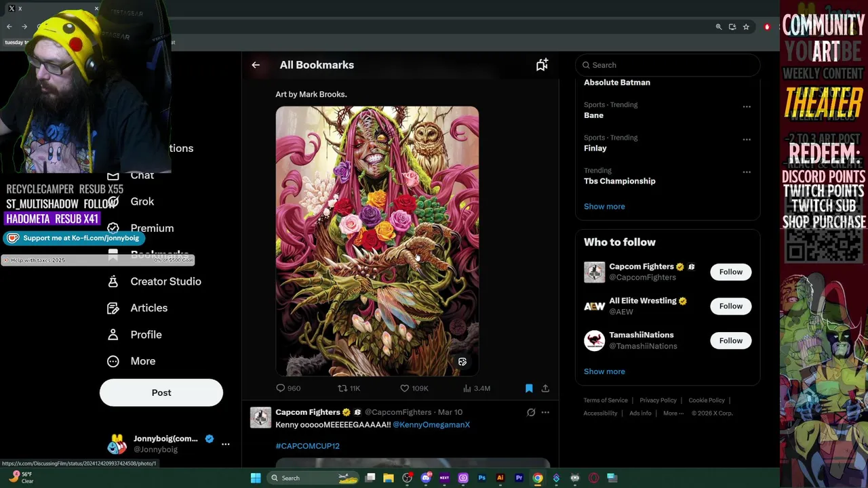This screenshot has height=488, width=868.
Task: Open the @KennyOmegamanX mention link
Action: (431, 425)
